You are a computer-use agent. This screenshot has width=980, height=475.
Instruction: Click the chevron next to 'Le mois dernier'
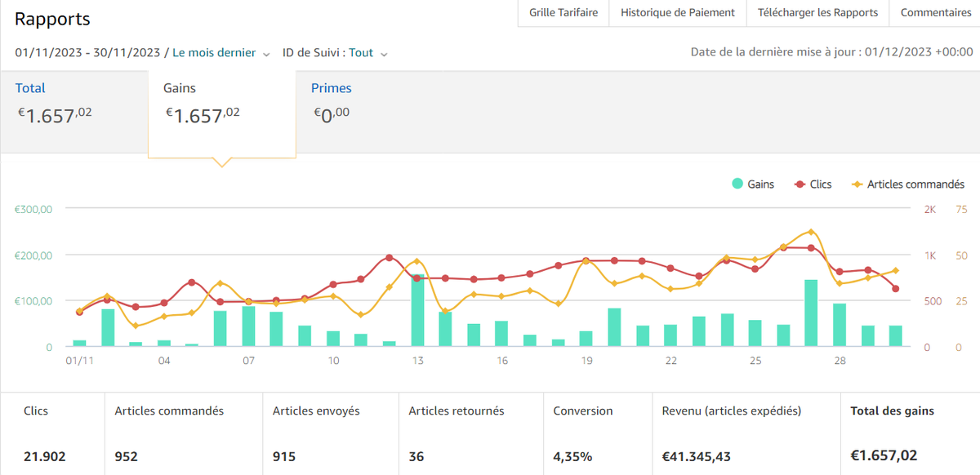(x=265, y=54)
